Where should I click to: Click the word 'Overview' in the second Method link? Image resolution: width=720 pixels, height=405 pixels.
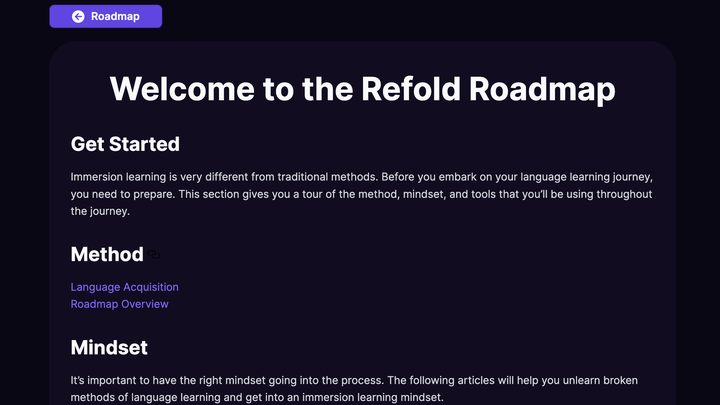[145, 304]
